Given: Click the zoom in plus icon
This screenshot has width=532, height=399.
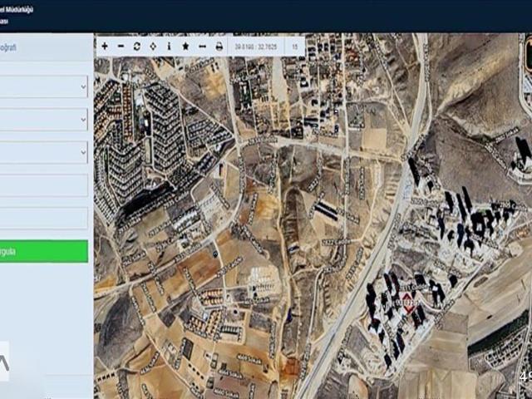Looking at the screenshot, I should [105, 47].
